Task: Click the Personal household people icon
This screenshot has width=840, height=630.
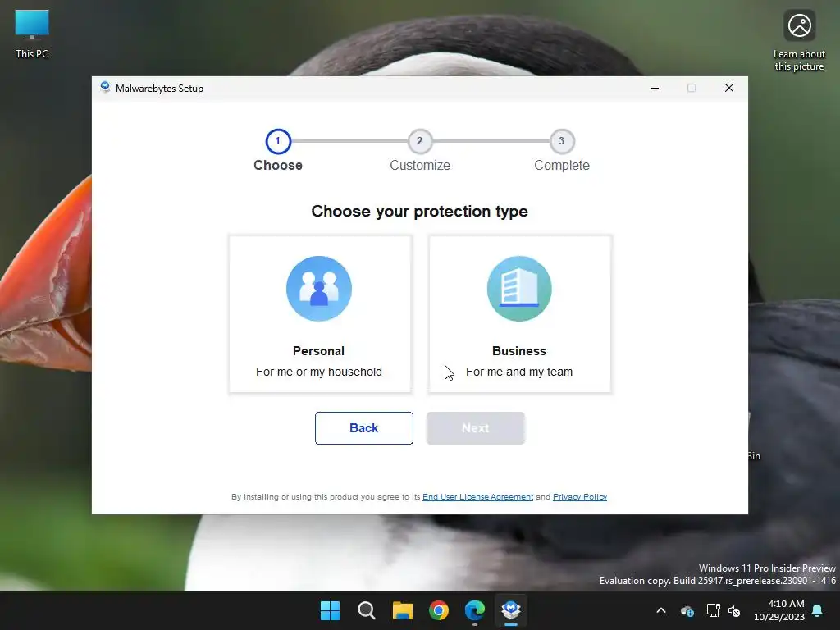Action: click(x=319, y=288)
